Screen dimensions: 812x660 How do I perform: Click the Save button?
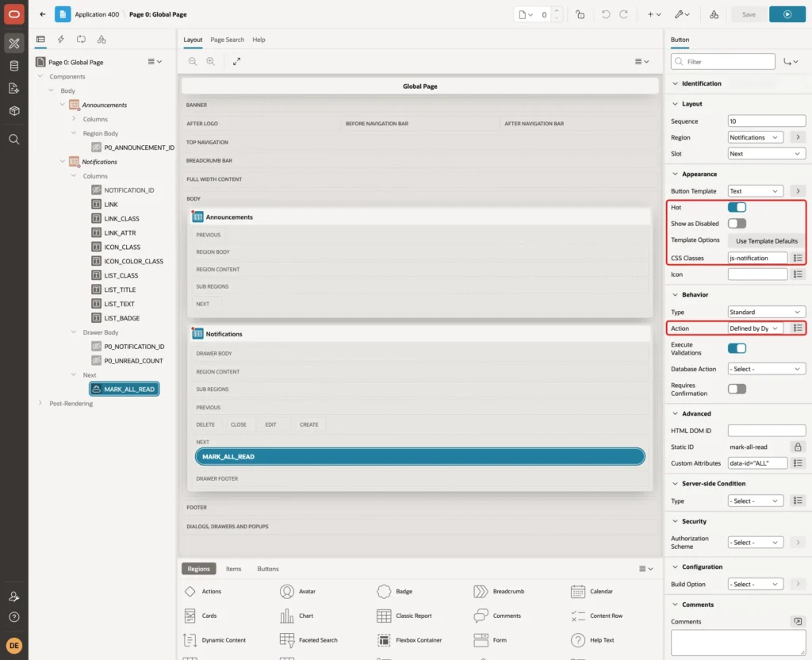tap(749, 14)
